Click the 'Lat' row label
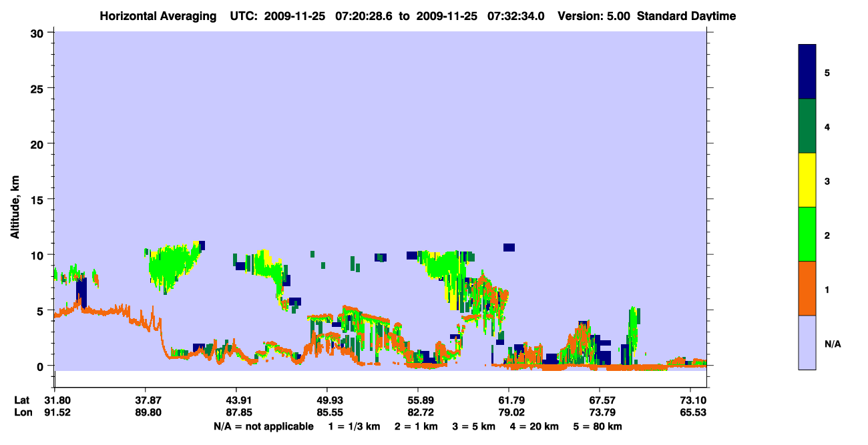 (x=22, y=400)
